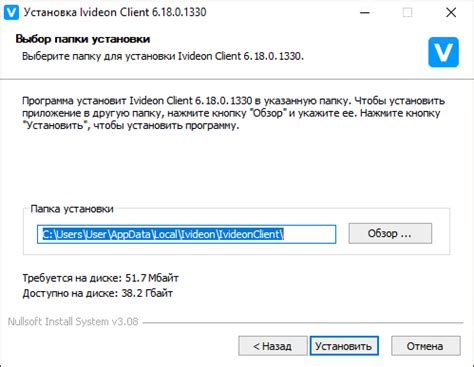Cancel installation with Отмена button

(x=426, y=346)
